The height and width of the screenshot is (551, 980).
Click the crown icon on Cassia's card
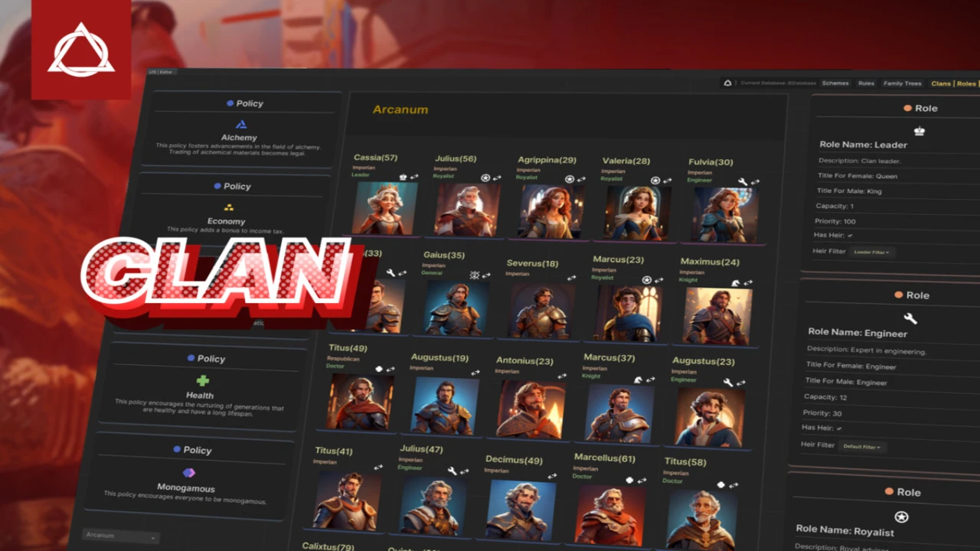(403, 177)
